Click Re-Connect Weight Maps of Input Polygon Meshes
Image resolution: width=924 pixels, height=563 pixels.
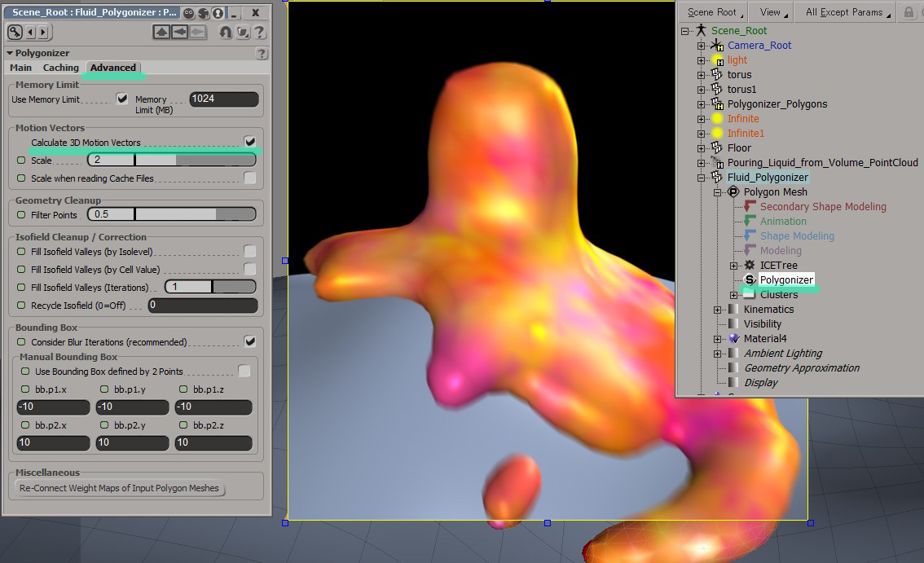(x=121, y=488)
